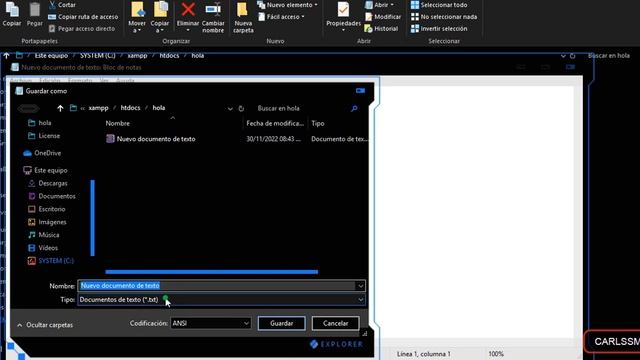Click the Cambiar nombre icon
Viewport: 640px width, 360px height.
[x=213, y=9]
